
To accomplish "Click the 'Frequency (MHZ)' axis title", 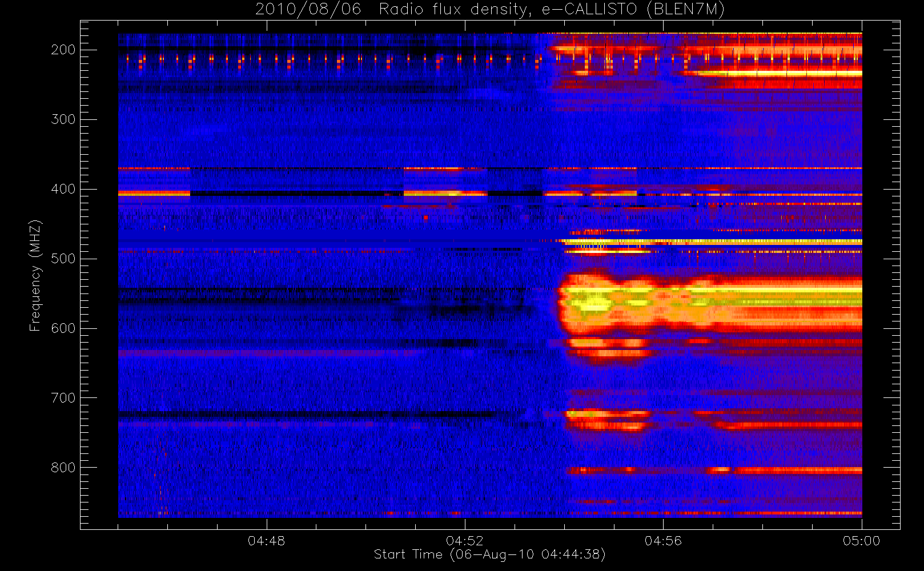I will pos(35,275).
